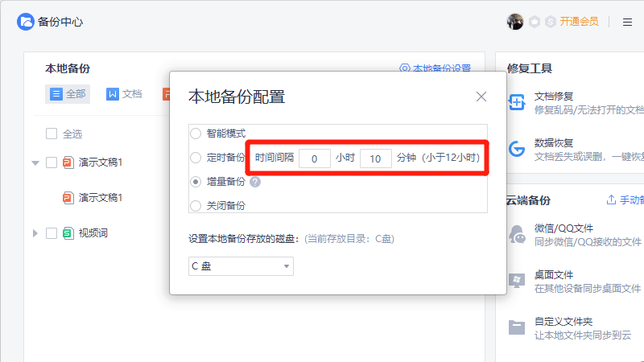Screen dimensions: 644x362
Task: Click the help question mark beside 增量备份
Action: coord(255,182)
